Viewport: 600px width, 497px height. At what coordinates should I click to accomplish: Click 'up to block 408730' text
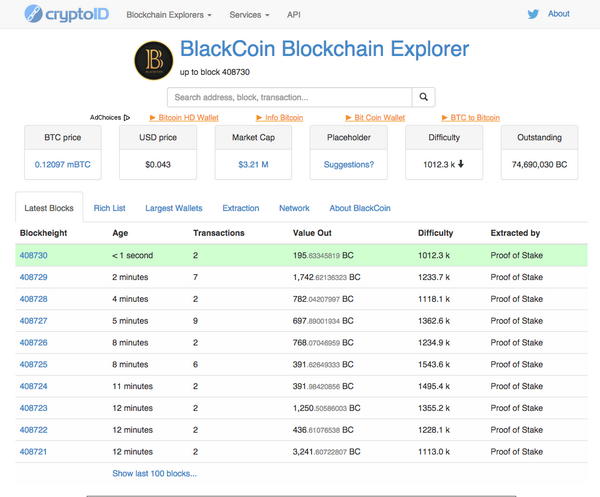215,72
